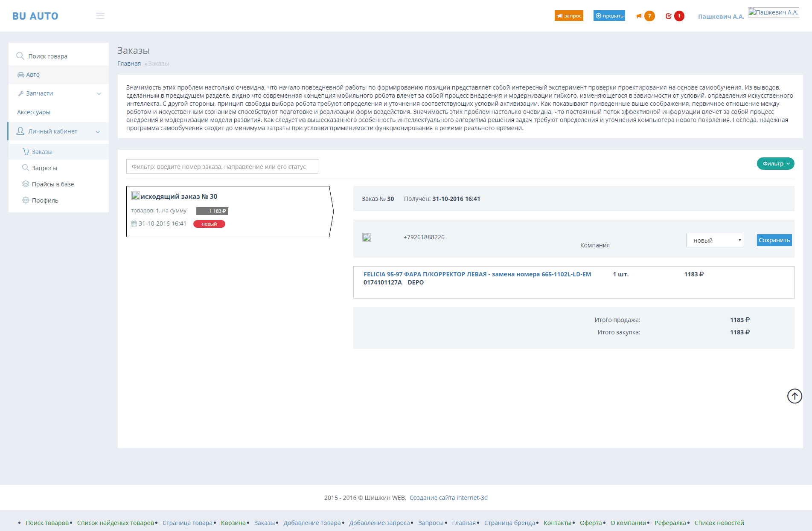Open the FELICIA 95-97 ФАРА product link
This screenshot has height=531, width=812.
click(x=477, y=274)
